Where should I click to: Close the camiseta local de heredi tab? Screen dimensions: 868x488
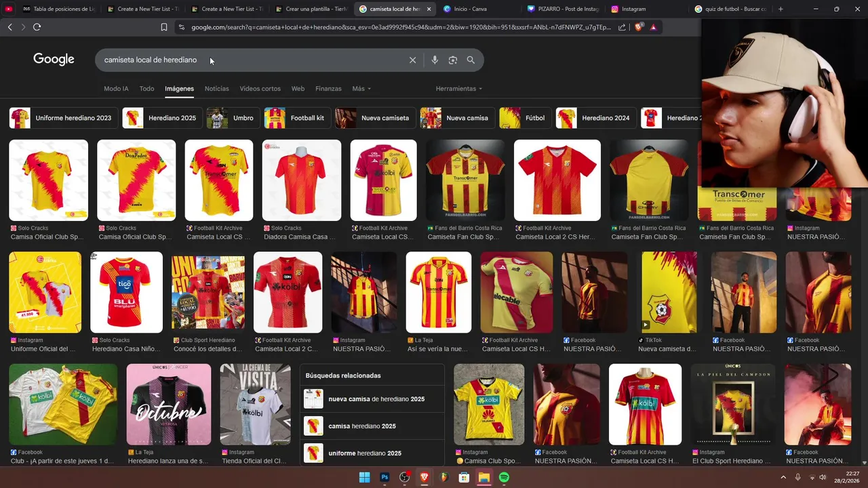pos(429,9)
